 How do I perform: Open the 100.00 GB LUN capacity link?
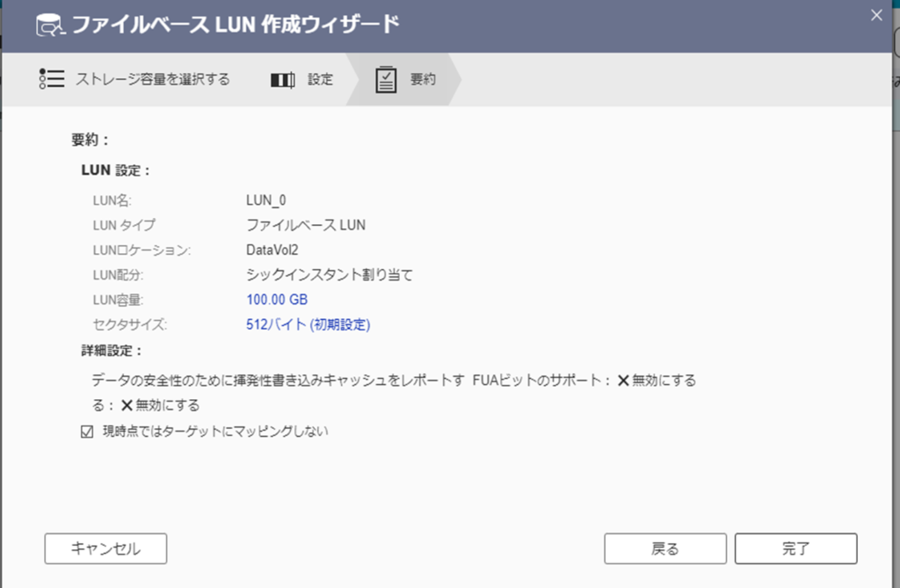[277, 300]
